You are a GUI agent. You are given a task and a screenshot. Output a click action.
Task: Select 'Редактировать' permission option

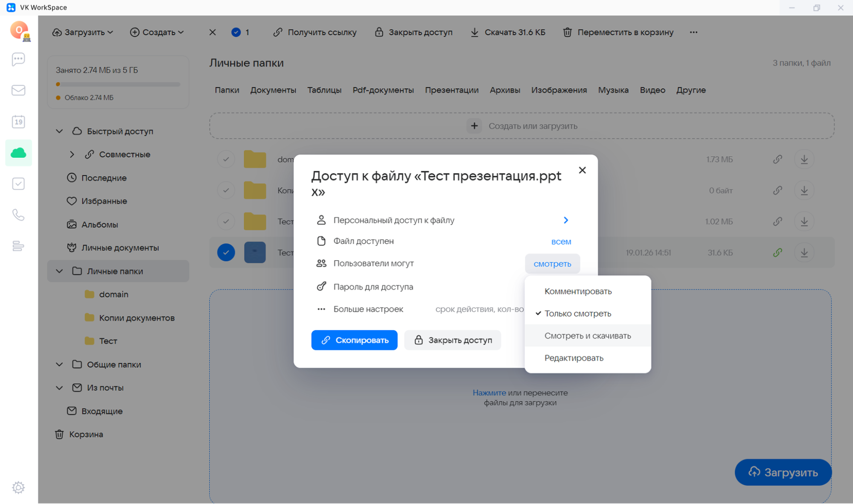click(x=574, y=358)
